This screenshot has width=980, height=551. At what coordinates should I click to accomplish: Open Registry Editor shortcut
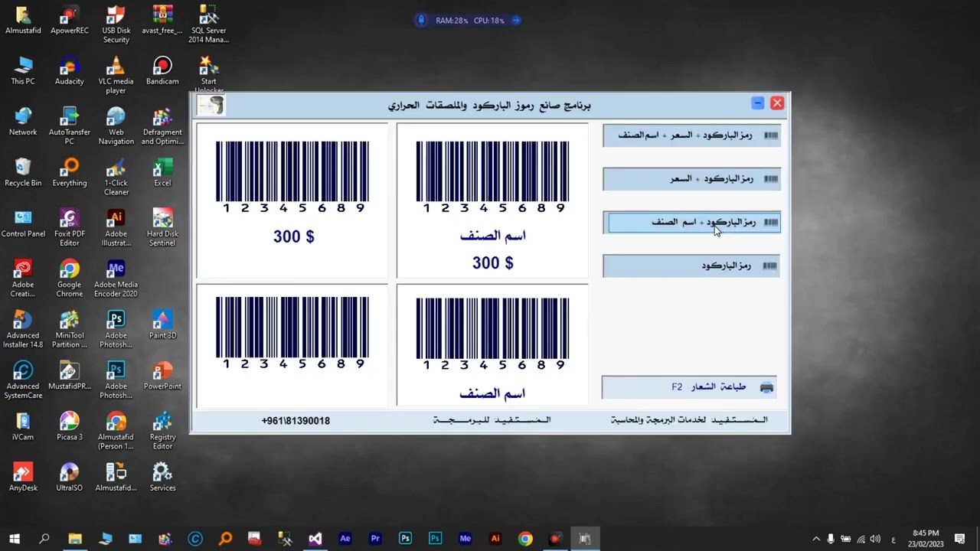(x=162, y=431)
